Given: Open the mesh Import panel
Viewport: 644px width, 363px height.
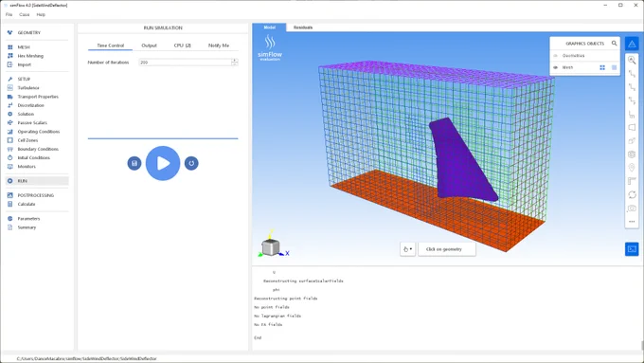Looking at the screenshot, I should click(25, 64).
